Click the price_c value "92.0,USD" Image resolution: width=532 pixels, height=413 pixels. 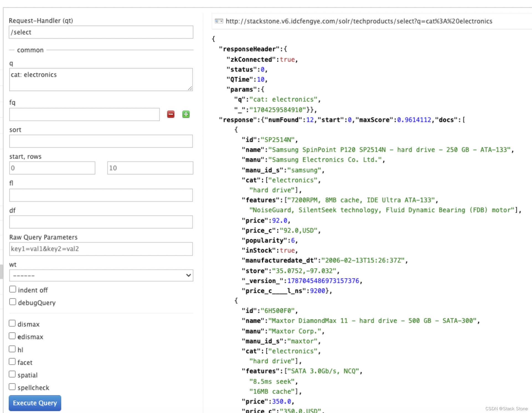coord(298,231)
